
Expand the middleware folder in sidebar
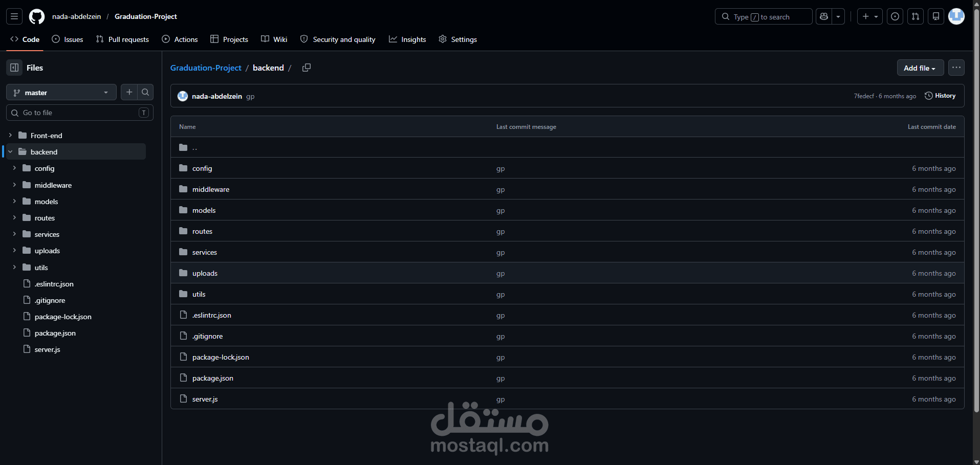[14, 185]
